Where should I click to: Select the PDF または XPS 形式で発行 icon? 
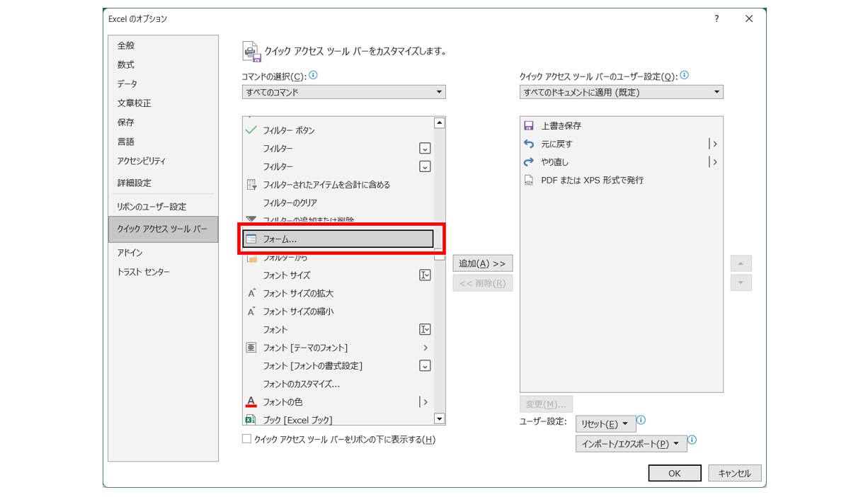tap(528, 180)
